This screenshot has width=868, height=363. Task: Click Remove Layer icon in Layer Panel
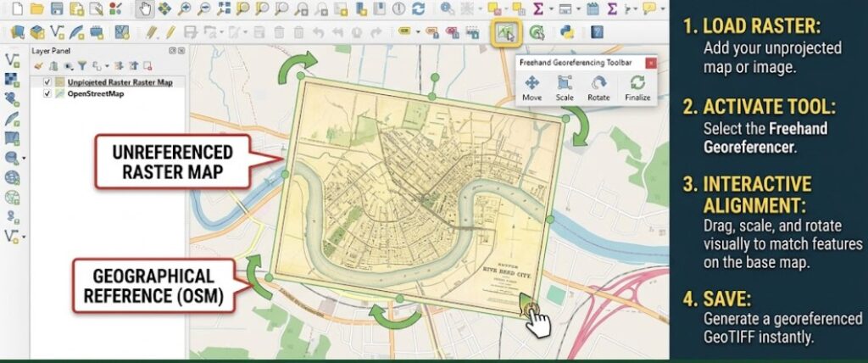[x=147, y=66]
